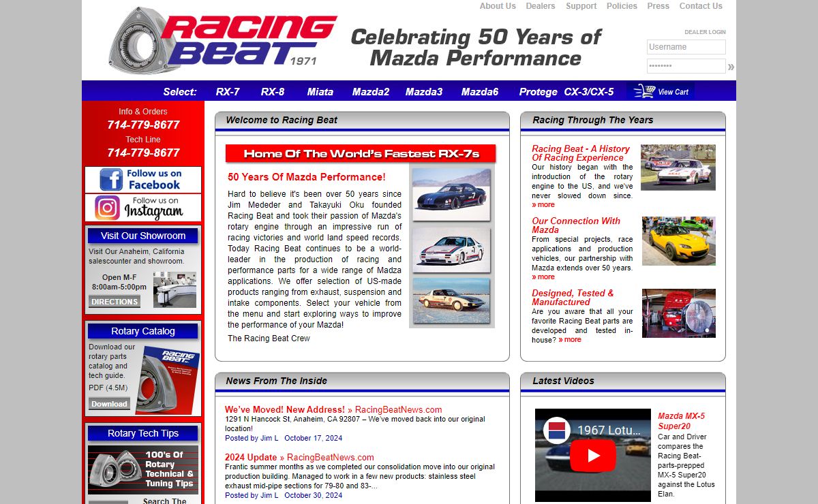Open Racing Beat - A History article link
This screenshot has height=504, width=818.
pyautogui.click(x=581, y=153)
